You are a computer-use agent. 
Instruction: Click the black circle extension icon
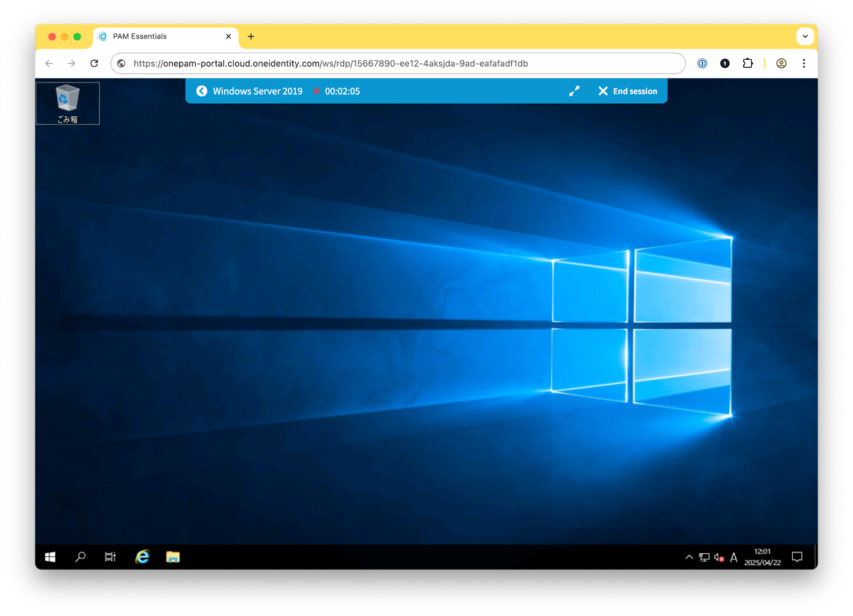click(x=725, y=63)
